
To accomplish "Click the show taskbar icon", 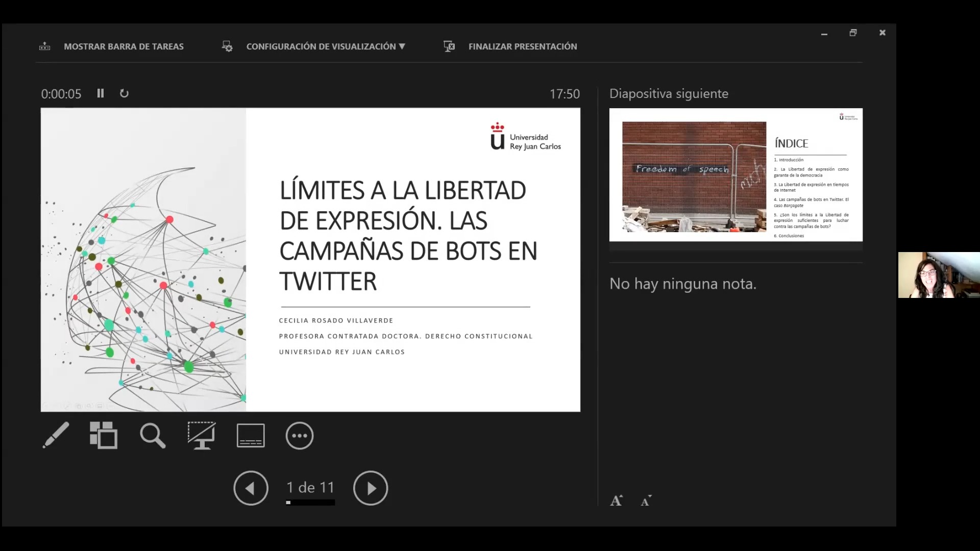I will (x=45, y=46).
